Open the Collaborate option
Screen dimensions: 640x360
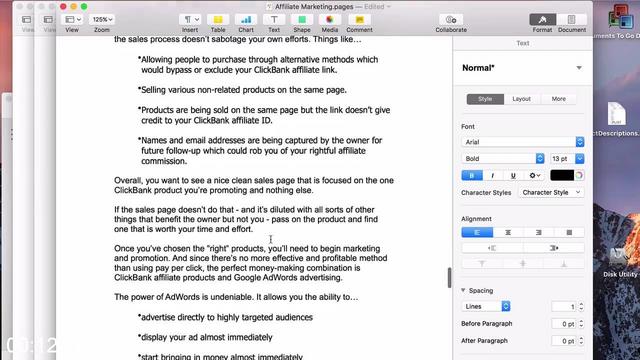[451, 20]
